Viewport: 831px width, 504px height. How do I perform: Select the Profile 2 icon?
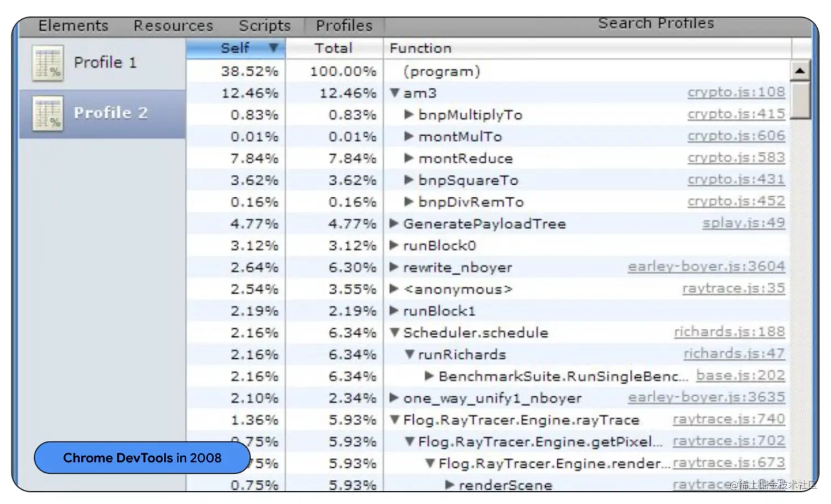tap(48, 113)
